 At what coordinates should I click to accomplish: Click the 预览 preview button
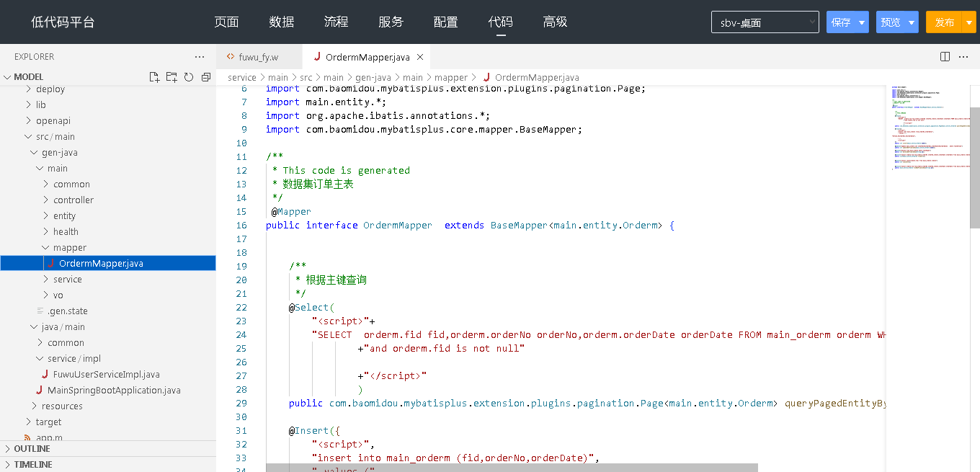(x=891, y=22)
